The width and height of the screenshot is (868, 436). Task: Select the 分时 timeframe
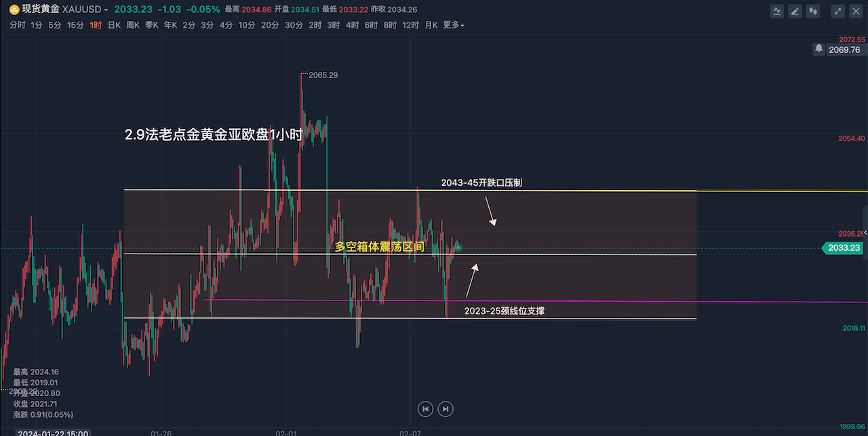click(18, 25)
